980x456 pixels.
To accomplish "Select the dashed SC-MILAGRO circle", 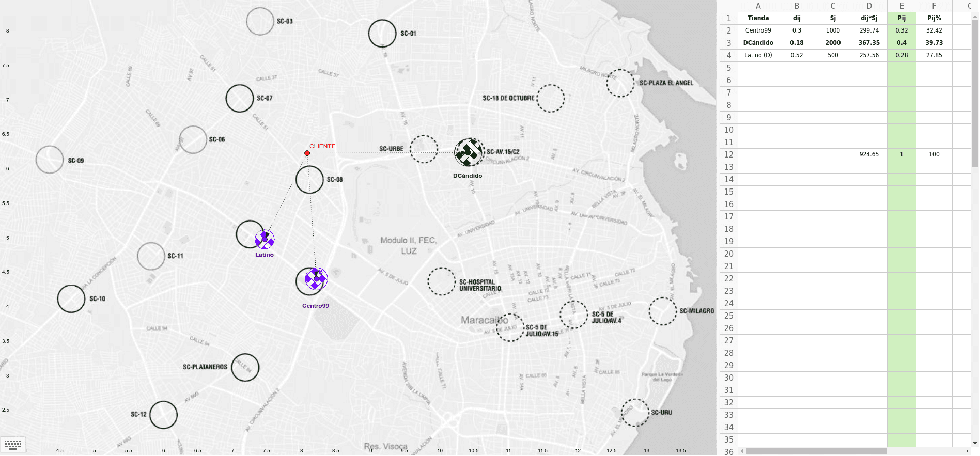I will coord(663,311).
